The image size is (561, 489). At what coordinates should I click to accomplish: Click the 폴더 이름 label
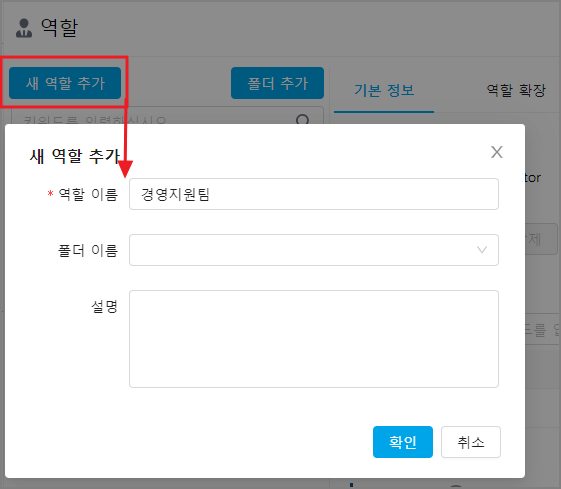[x=88, y=250]
